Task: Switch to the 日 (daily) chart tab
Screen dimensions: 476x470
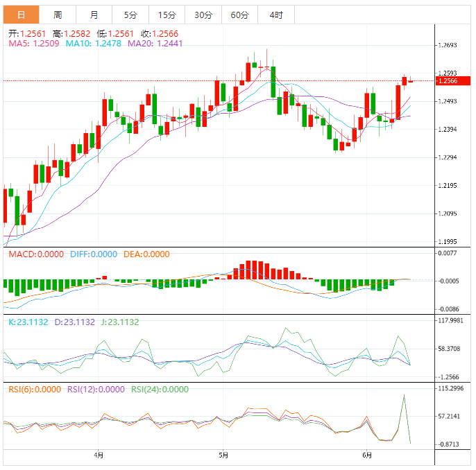Action: click(x=22, y=15)
